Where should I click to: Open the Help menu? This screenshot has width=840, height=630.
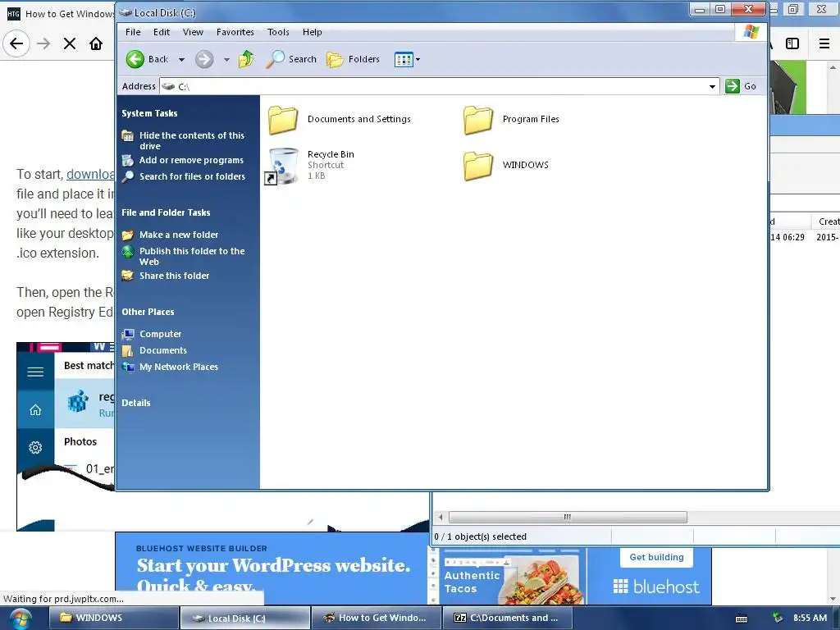point(312,32)
